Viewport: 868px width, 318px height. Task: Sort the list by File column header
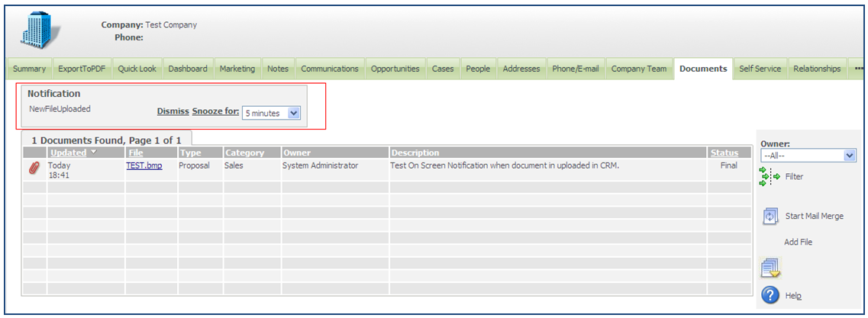(x=136, y=153)
